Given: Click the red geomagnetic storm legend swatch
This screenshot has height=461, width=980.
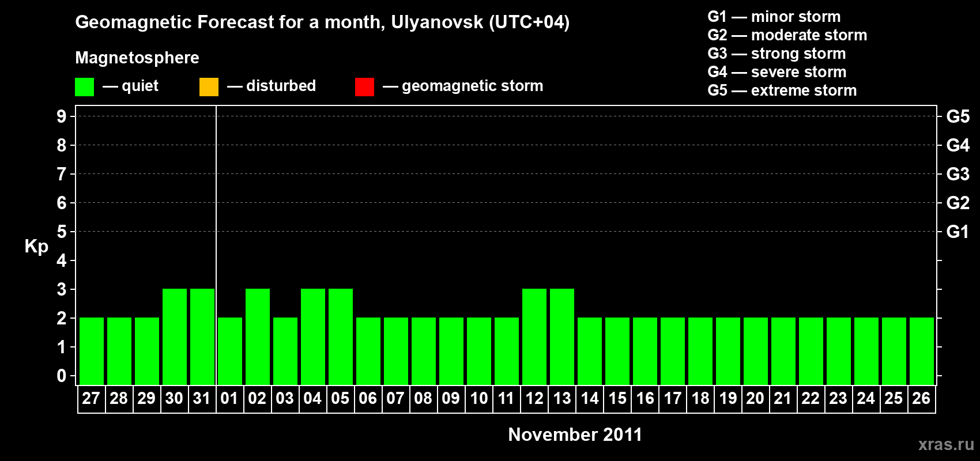Looking at the screenshot, I should coord(364,87).
